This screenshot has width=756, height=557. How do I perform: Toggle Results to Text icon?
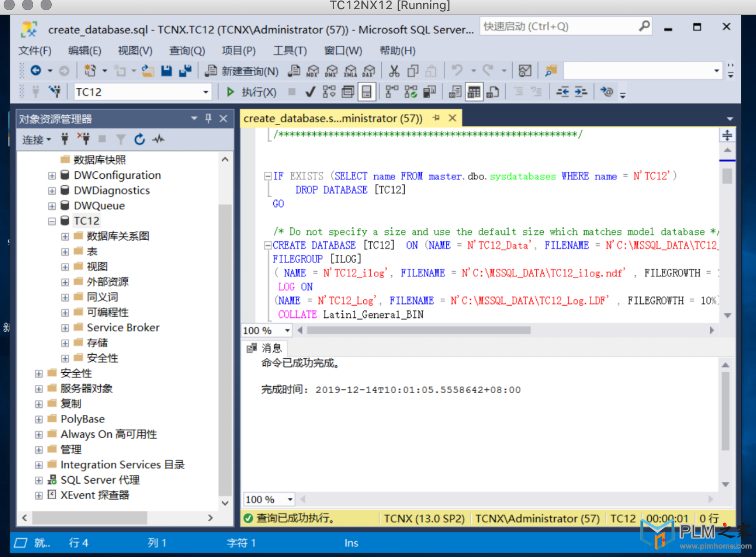[x=455, y=92]
